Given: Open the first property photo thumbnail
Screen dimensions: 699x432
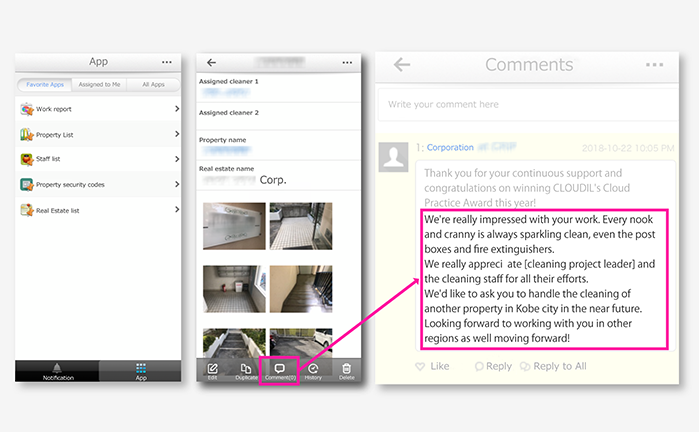Looking at the screenshot, I should coord(234,227).
